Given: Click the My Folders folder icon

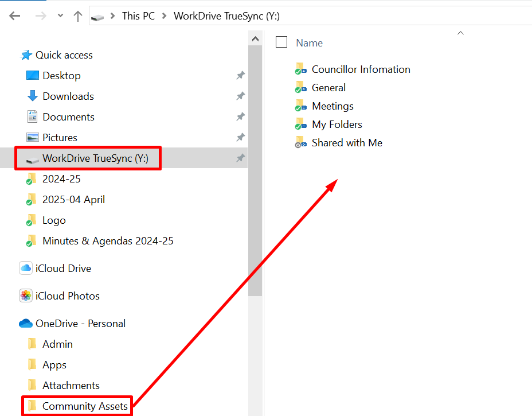Looking at the screenshot, I should 300,123.
